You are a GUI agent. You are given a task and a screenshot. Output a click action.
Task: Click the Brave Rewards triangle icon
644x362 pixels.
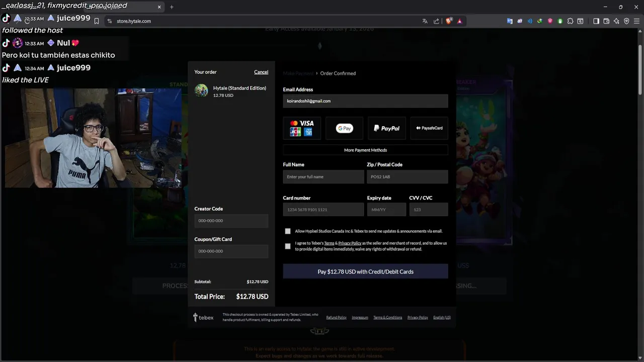coord(459,21)
